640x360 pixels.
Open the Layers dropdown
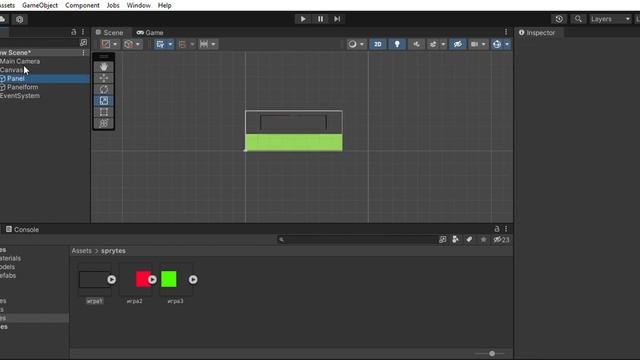point(610,19)
